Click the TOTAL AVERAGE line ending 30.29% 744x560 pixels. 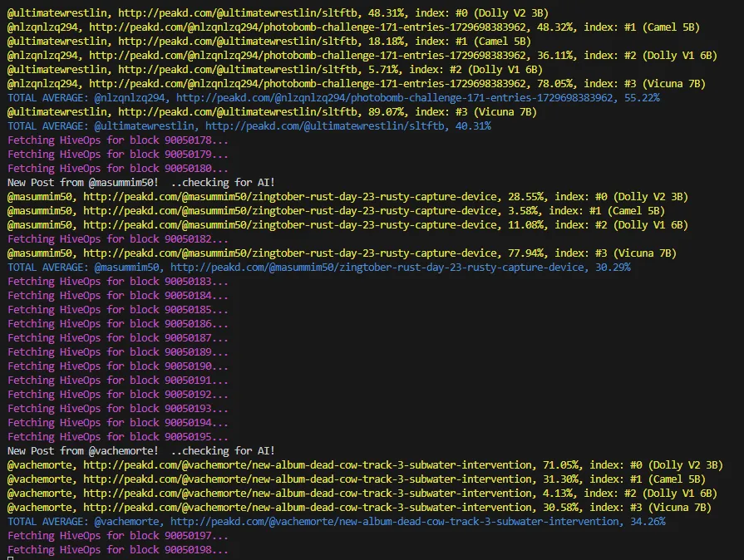click(x=319, y=268)
